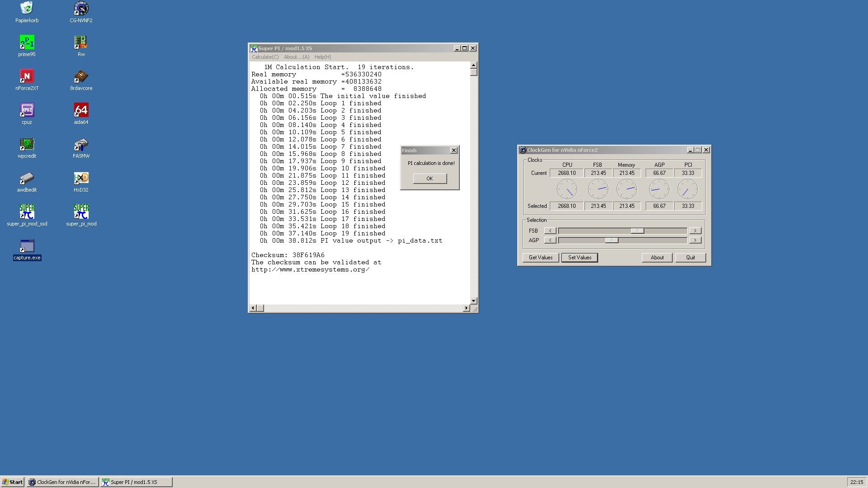Click the FSB slider thumb
The image size is (868, 488).
point(637,231)
